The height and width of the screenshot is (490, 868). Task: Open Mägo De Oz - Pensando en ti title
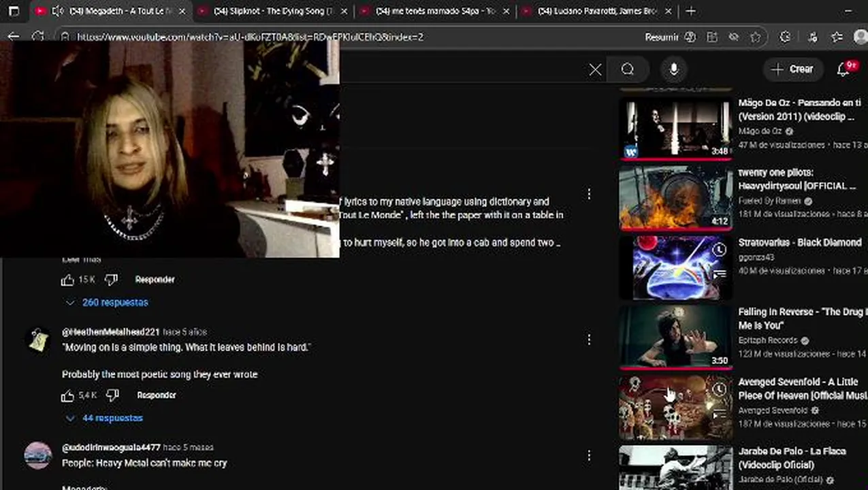(x=800, y=110)
